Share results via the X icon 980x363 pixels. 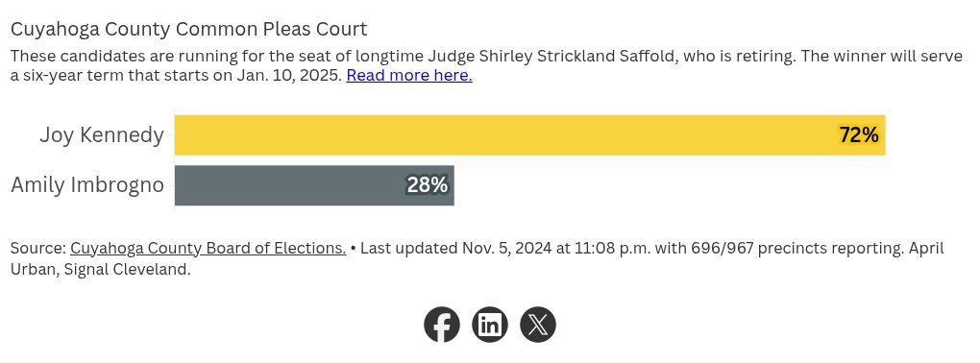point(538,325)
